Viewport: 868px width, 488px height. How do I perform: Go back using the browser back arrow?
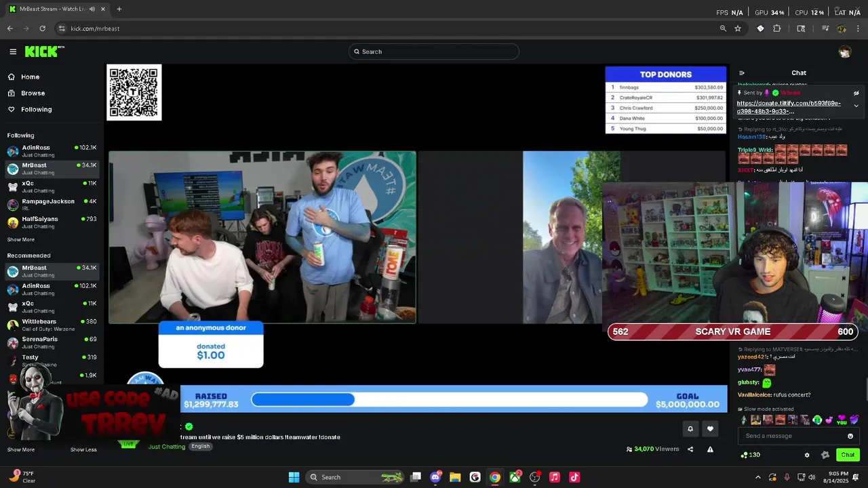(9, 28)
